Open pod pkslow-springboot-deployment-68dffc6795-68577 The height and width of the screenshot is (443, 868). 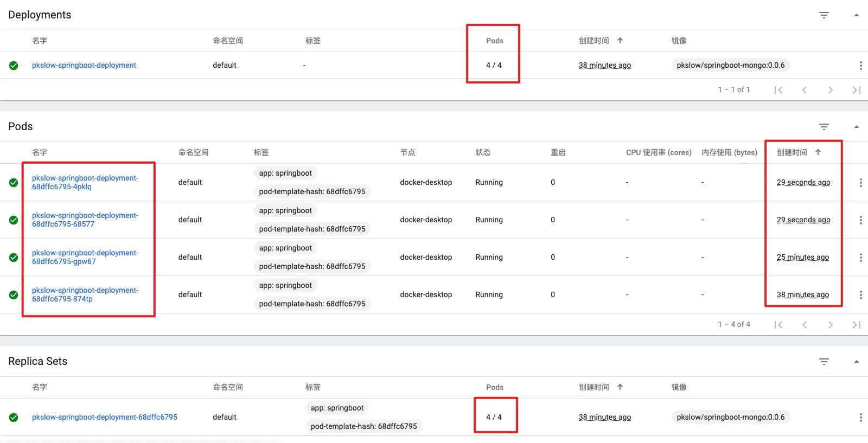click(x=85, y=220)
